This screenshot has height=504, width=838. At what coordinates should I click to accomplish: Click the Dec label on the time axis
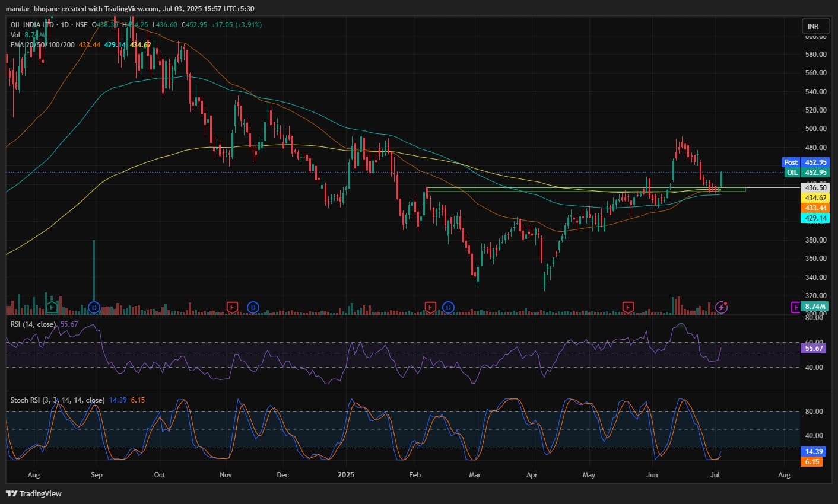click(x=283, y=475)
